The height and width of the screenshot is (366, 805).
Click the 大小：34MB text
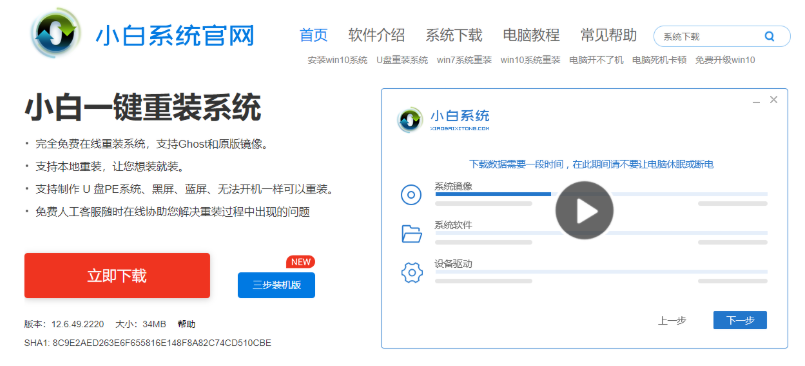click(x=141, y=324)
